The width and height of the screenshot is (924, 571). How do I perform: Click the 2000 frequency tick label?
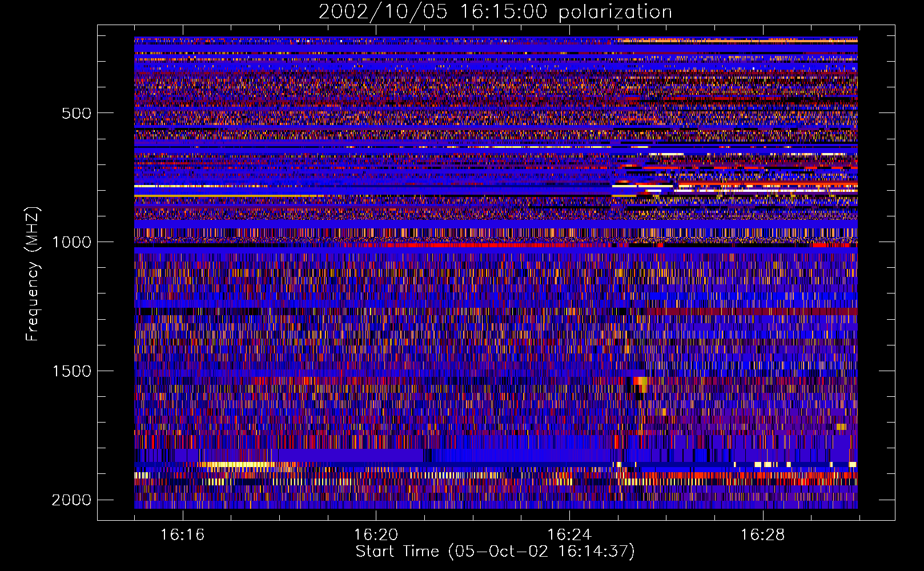(x=71, y=500)
